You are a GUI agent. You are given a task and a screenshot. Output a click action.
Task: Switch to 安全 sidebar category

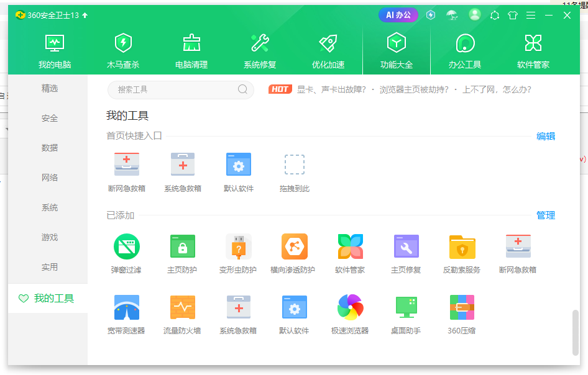[50, 119]
